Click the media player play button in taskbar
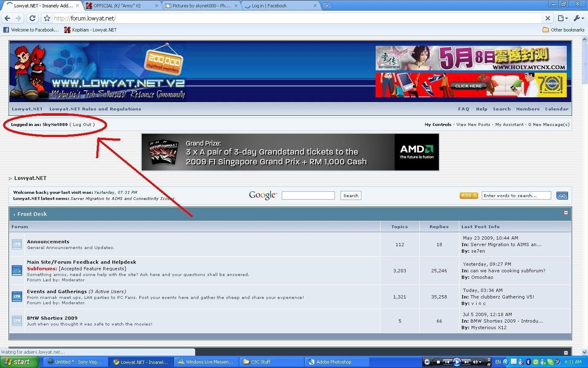The image size is (588, 368). click(x=457, y=362)
